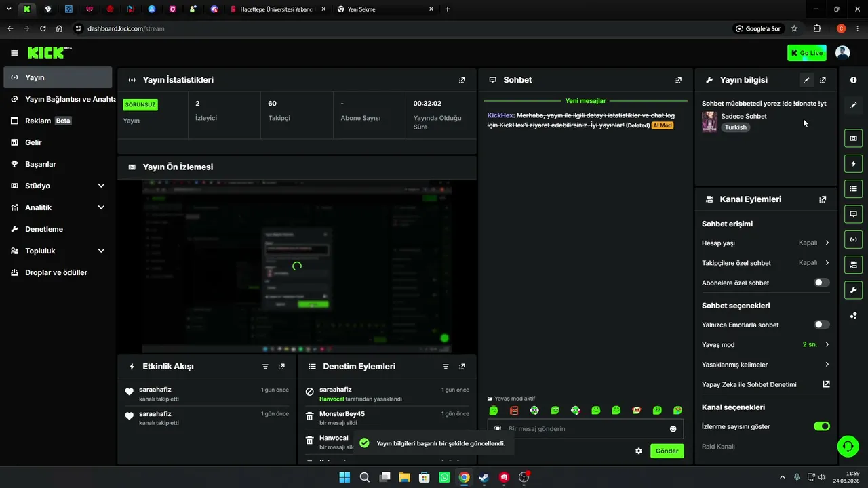Click the stream preview thumbnail
The width and height of the screenshot is (868, 488).
(297, 266)
